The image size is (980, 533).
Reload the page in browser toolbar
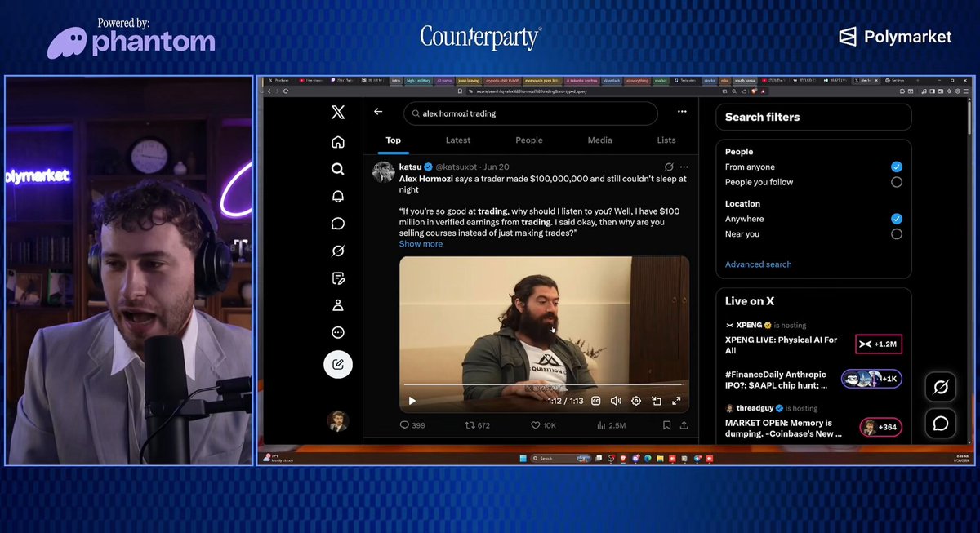pos(285,91)
